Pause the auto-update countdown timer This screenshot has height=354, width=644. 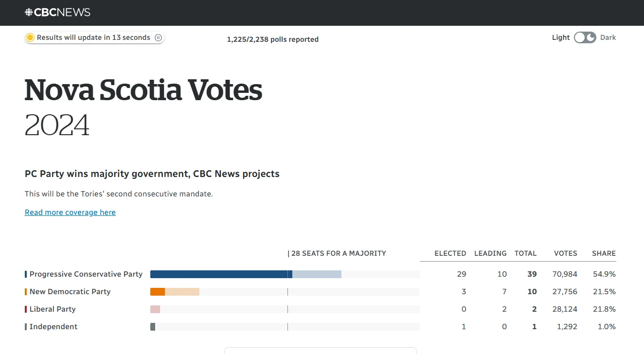pos(158,37)
